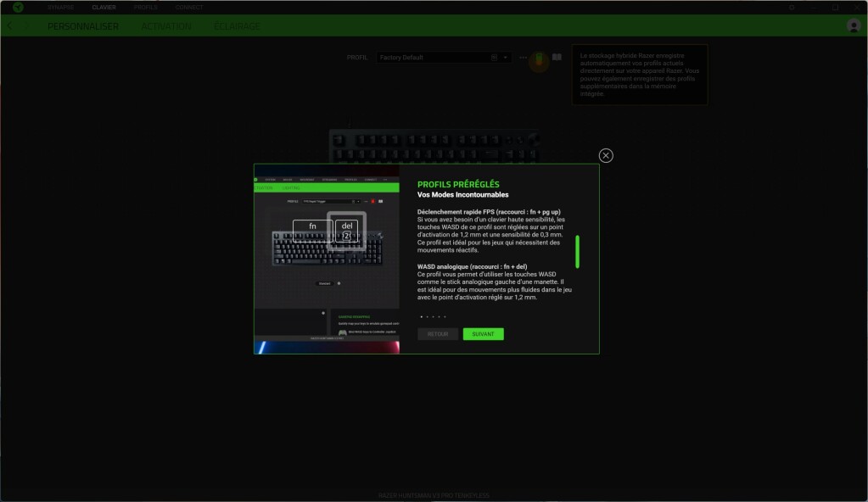Image resolution: width=868 pixels, height=502 pixels.
Task: Click the Razer Synapse logo icon
Action: tap(18, 7)
